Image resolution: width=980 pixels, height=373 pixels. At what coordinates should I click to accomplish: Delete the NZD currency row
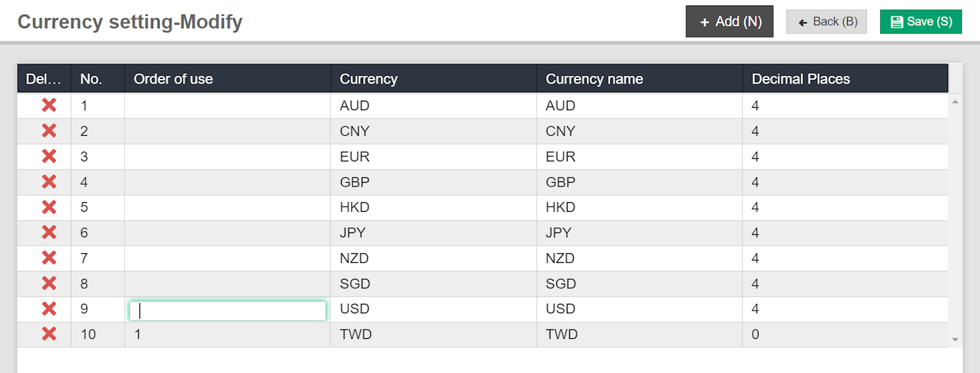(49, 258)
